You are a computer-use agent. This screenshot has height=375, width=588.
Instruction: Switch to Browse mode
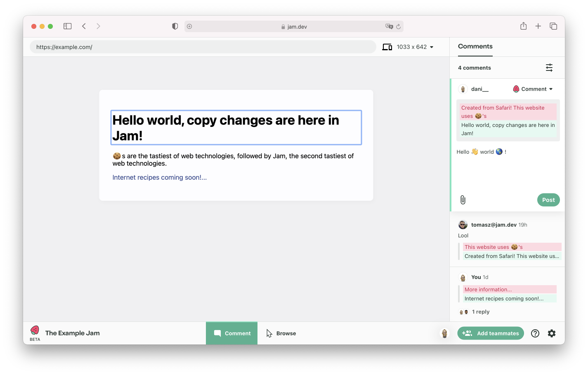281,333
